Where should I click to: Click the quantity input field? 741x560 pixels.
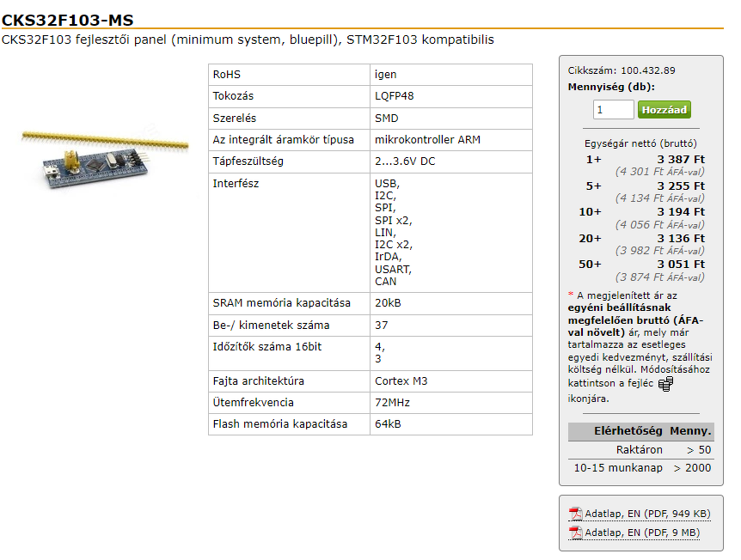pyautogui.click(x=613, y=110)
